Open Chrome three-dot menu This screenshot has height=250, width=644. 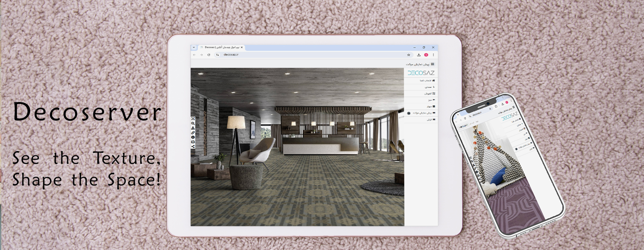pyautogui.click(x=433, y=55)
